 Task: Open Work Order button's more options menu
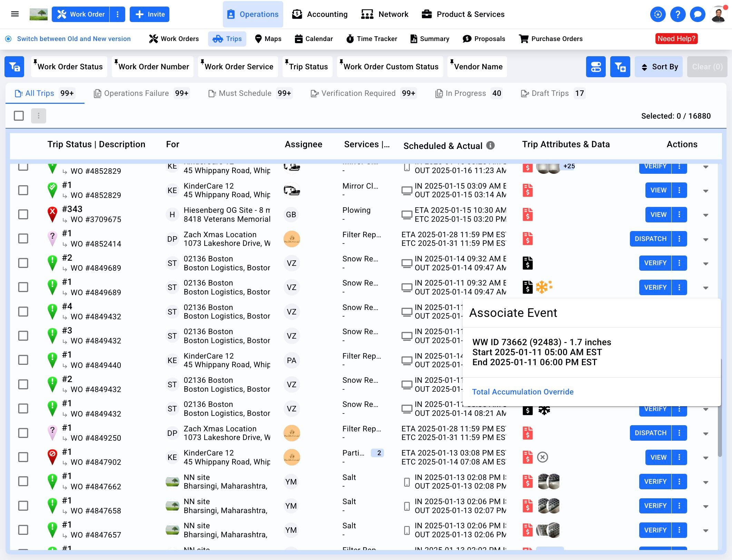(x=118, y=14)
